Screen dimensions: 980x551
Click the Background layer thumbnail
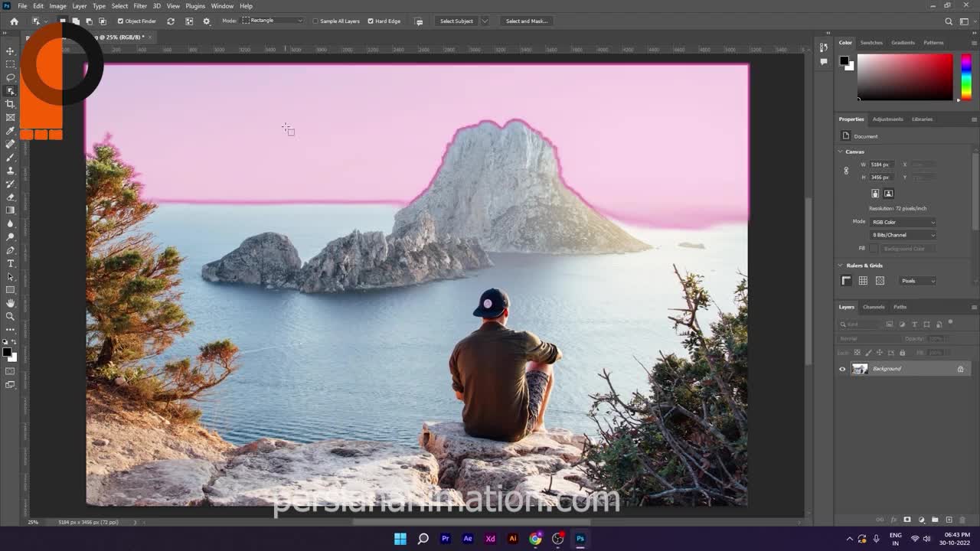(860, 369)
